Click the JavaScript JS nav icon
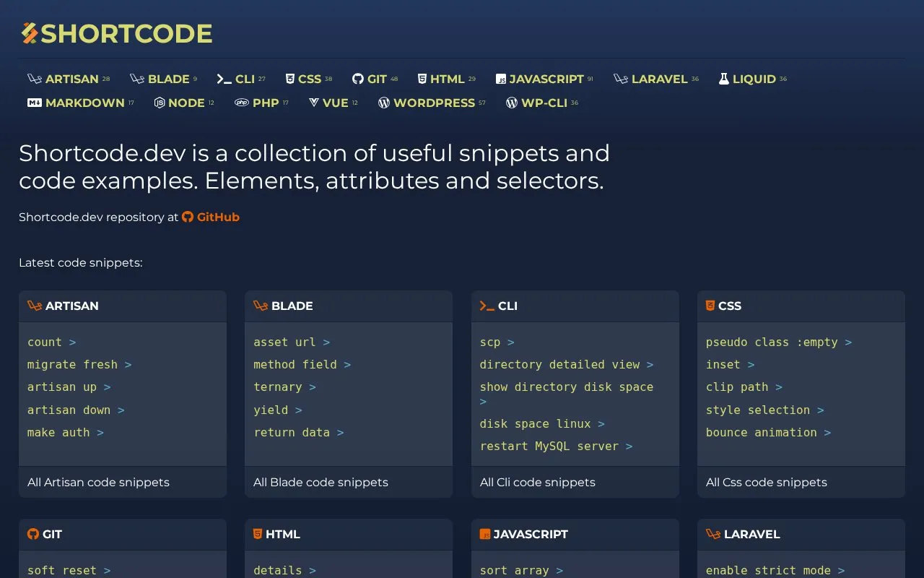The height and width of the screenshot is (578, 924). 501,79
